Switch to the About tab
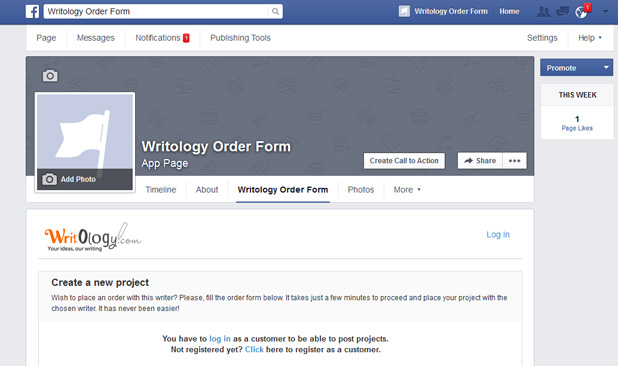 coord(207,190)
